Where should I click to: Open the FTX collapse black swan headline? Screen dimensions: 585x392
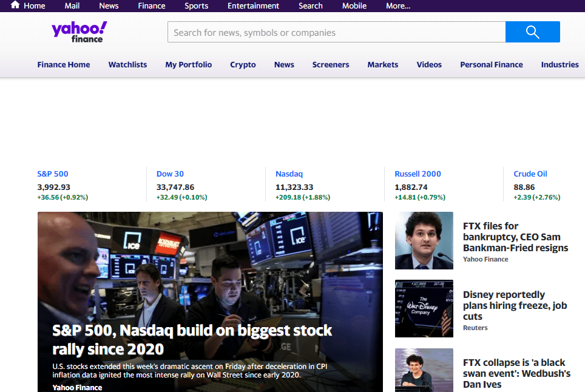[516, 373]
